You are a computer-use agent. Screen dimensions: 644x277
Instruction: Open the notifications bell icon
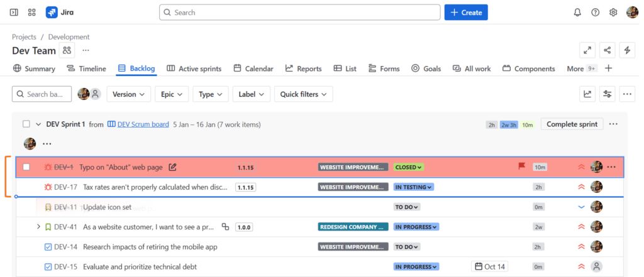tap(577, 13)
